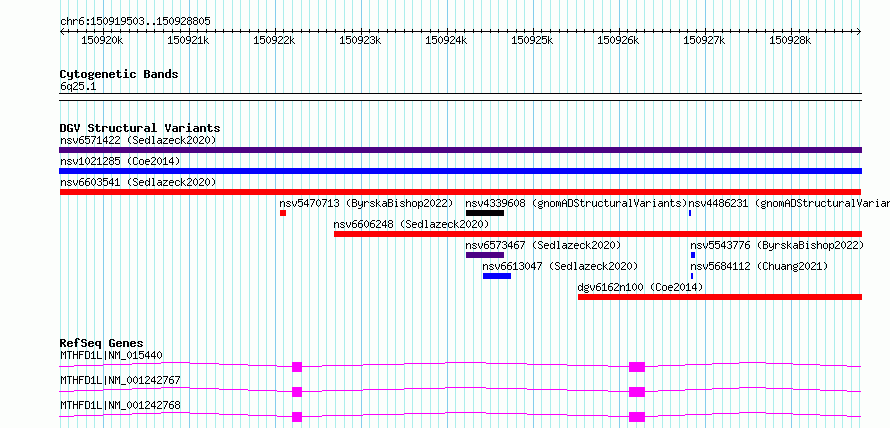
Task: Click the 150928k ruler label
Action: pyautogui.click(x=791, y=41)
